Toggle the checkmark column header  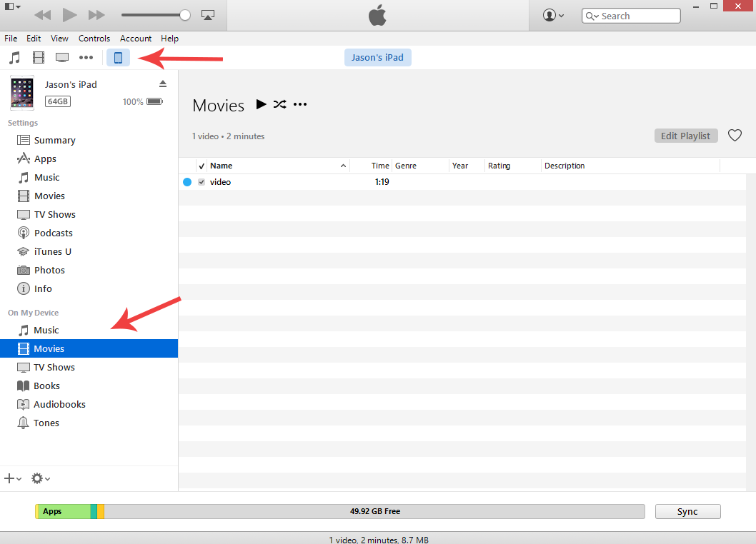(201, 165)
